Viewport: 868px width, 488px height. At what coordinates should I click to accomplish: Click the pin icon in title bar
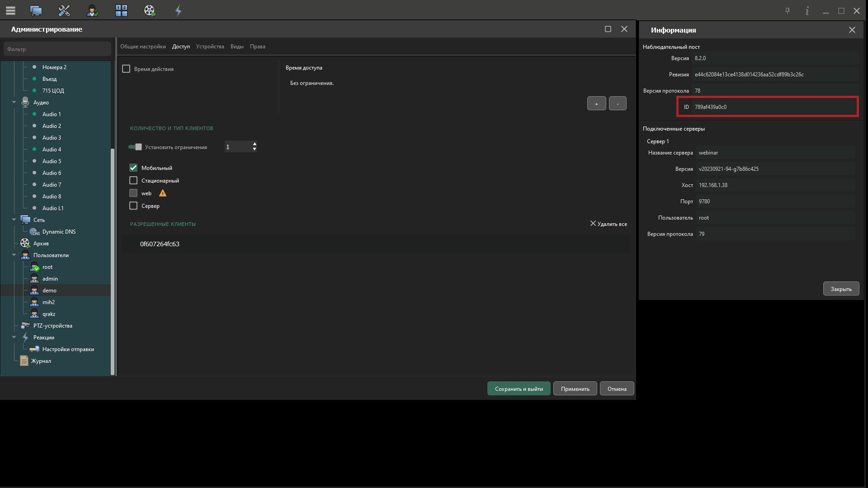(x=788, y=11)
